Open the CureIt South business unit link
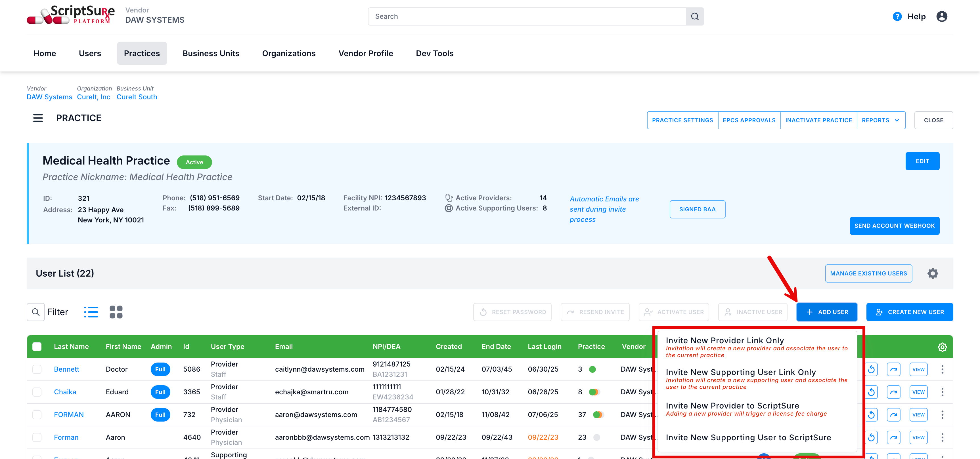 pyautogui.click(x=137, y=97)
